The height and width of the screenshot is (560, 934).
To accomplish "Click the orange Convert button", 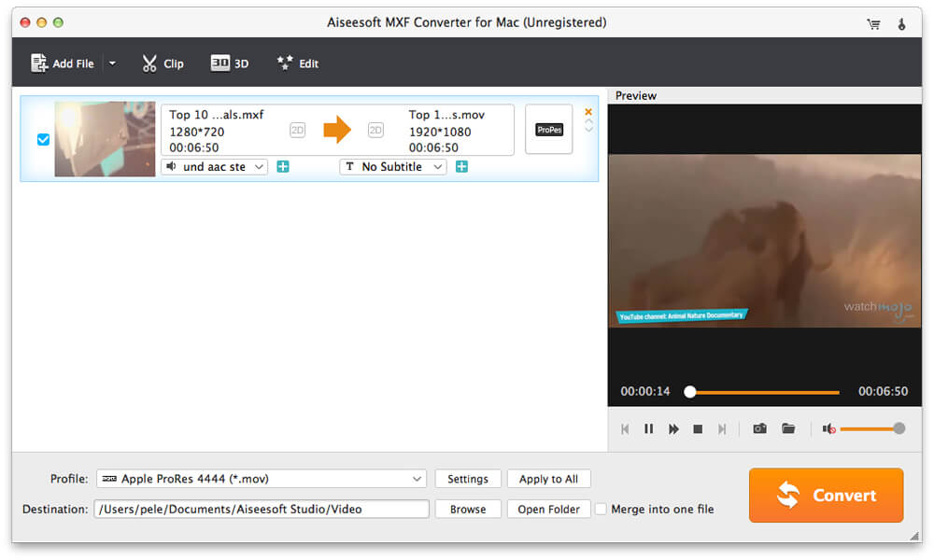I will tap(826, 495).
